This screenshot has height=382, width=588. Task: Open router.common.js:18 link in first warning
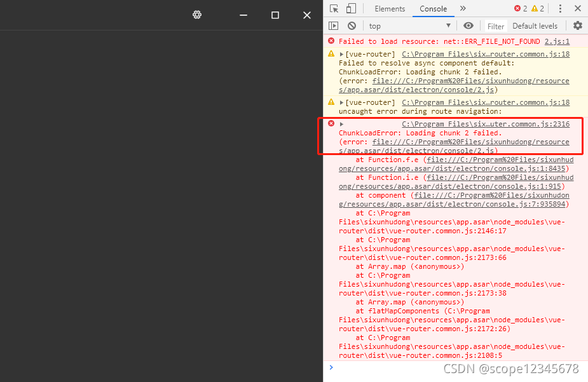[x=486, y=55]
